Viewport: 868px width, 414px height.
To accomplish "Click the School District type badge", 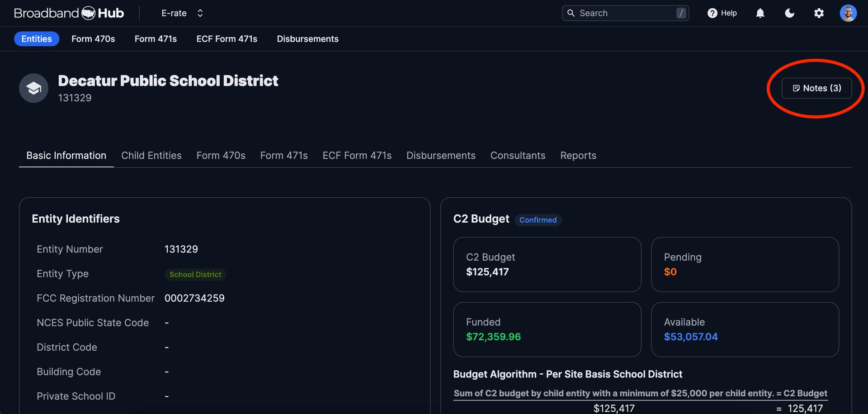I will click(195, 275).
